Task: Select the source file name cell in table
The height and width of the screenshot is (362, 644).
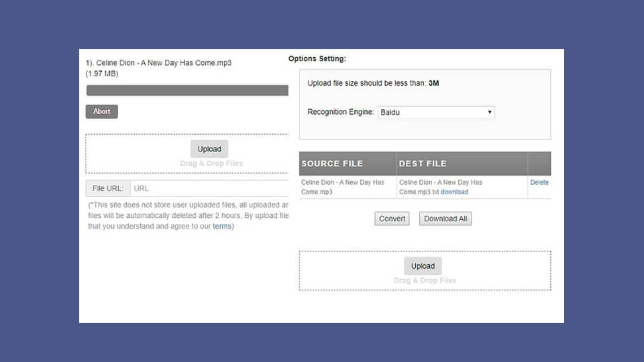Action: coord(348,187)
